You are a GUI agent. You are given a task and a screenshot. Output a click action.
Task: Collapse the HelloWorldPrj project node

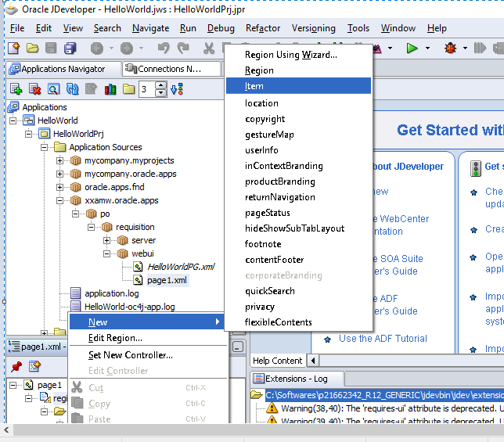(29, 134)
